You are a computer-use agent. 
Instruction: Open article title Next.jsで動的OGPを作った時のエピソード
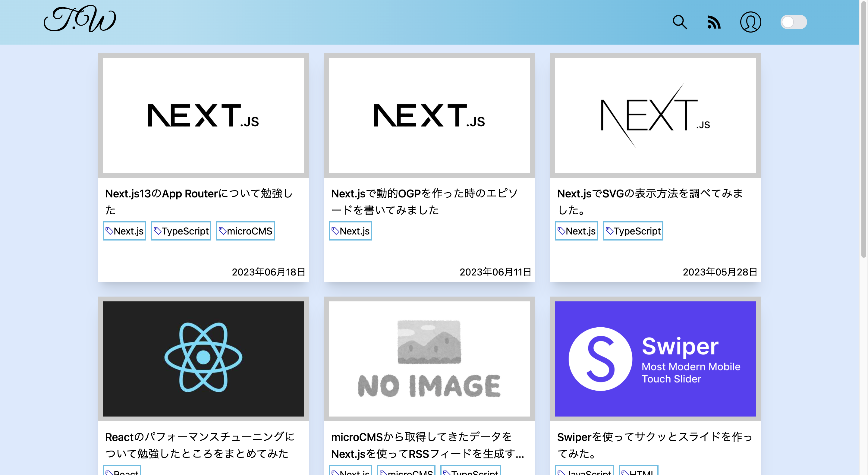pyautogui.click(x=425, y=201)
